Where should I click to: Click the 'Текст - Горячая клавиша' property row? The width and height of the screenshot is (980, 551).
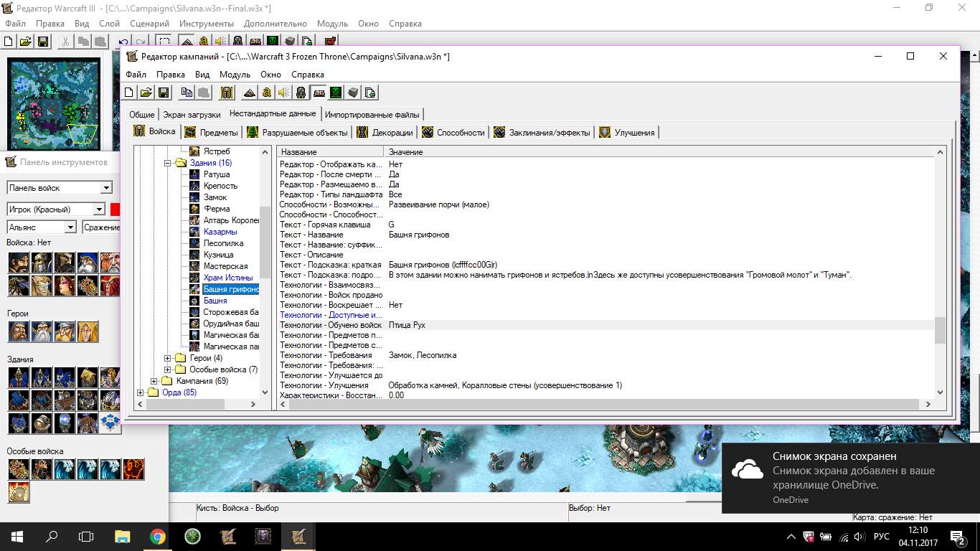(x=606, y=225)
